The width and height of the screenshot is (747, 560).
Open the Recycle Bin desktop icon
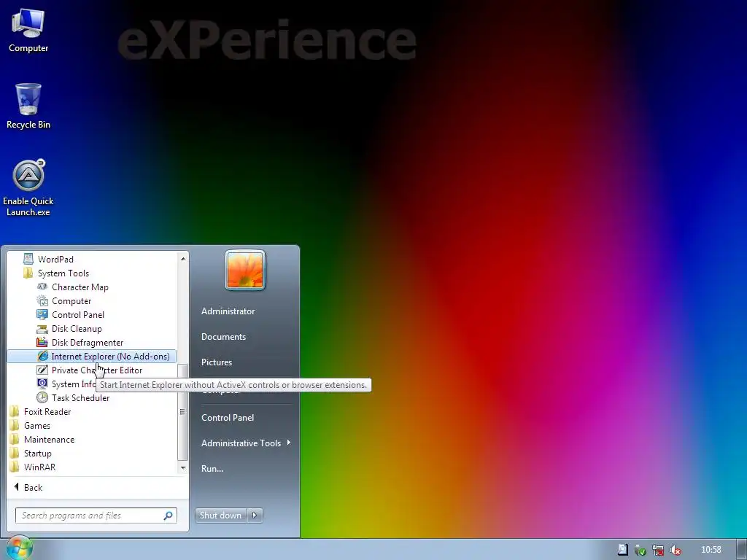click(x=28, y=106)
